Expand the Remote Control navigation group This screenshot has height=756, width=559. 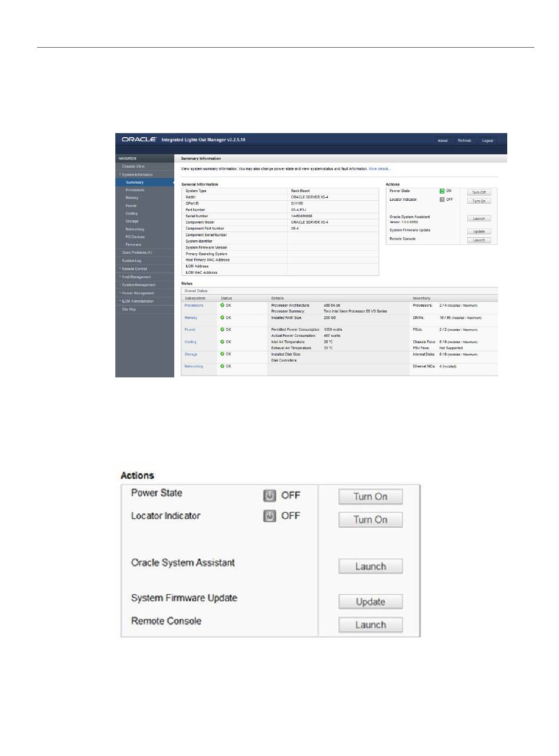click(120, 268)
